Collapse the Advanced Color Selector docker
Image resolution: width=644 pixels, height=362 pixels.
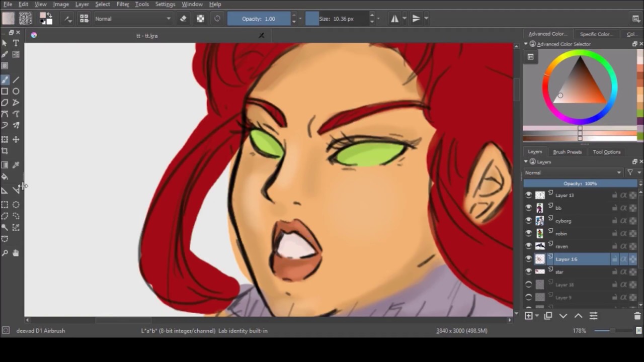click(x=526, y=44)
